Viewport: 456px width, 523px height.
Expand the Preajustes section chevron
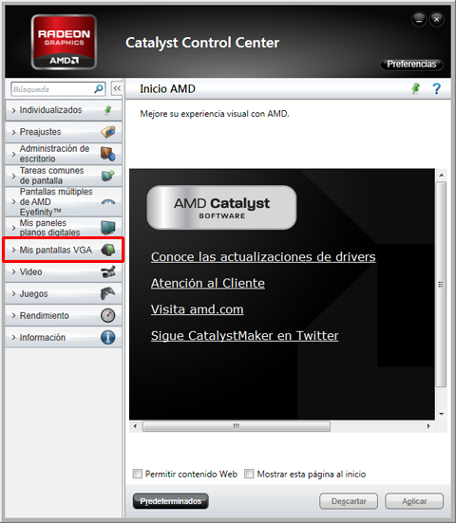(14, 132)
